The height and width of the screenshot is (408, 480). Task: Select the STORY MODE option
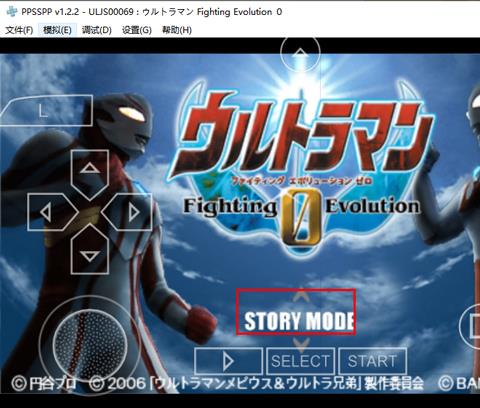pyautogui.click(x=299, y=321)
